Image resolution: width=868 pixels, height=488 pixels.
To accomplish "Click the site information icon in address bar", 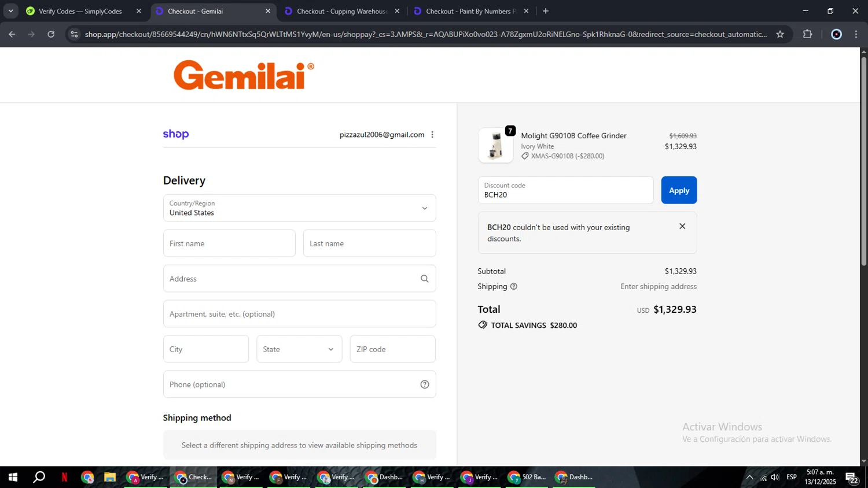I will (74, 34).
